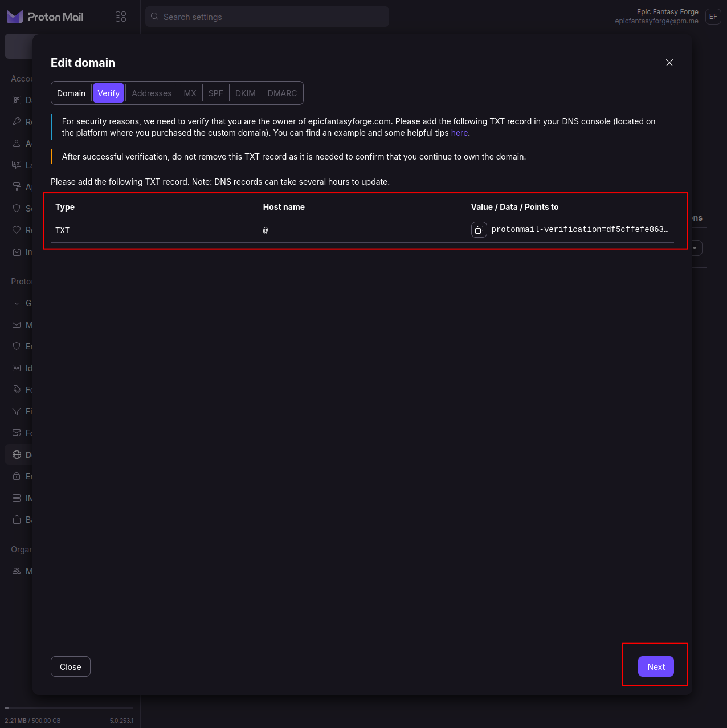
Task: Select the globe Domain names sidebar icon
Action: click(17, 454)
